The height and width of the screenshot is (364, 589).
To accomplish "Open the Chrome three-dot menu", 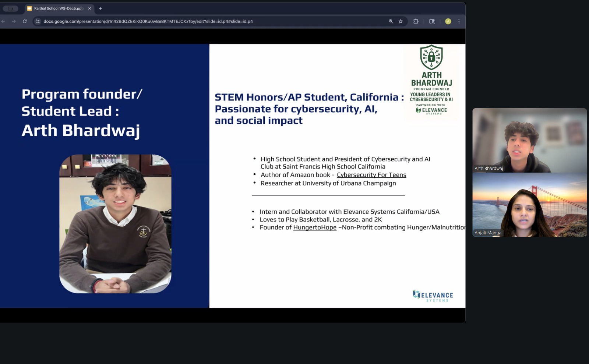I will 459,21.
